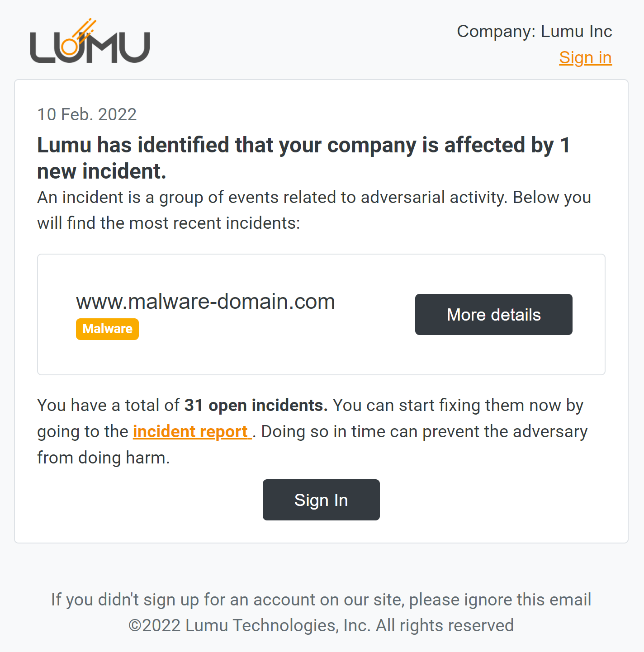
Task: Click the bold 31 open incidents text
Action: (256, 406)
